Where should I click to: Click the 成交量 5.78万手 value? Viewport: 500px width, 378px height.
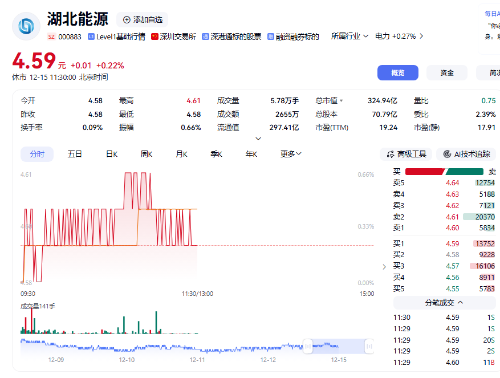pos(284,101)
